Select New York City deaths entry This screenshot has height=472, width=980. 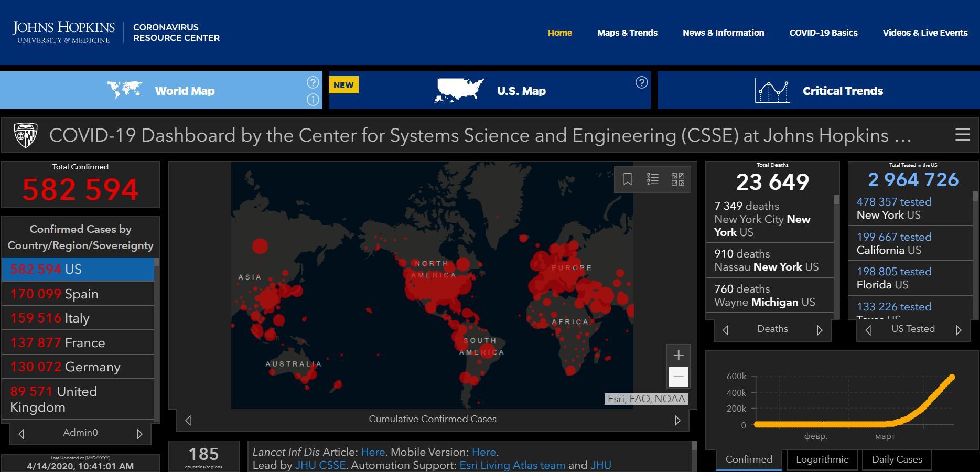tap(770, 219)
